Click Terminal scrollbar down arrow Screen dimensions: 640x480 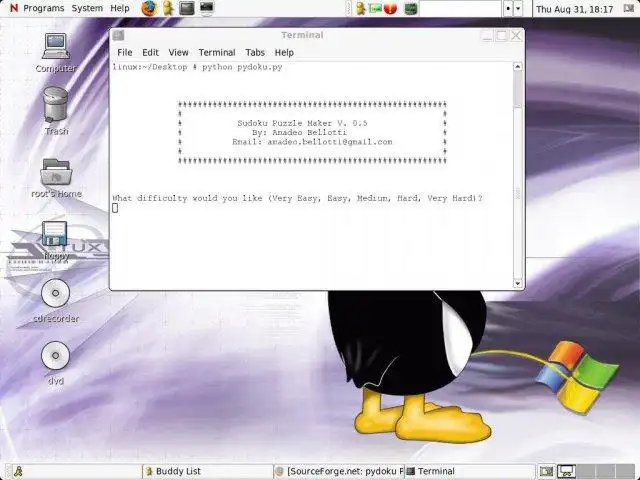point(518,283)
